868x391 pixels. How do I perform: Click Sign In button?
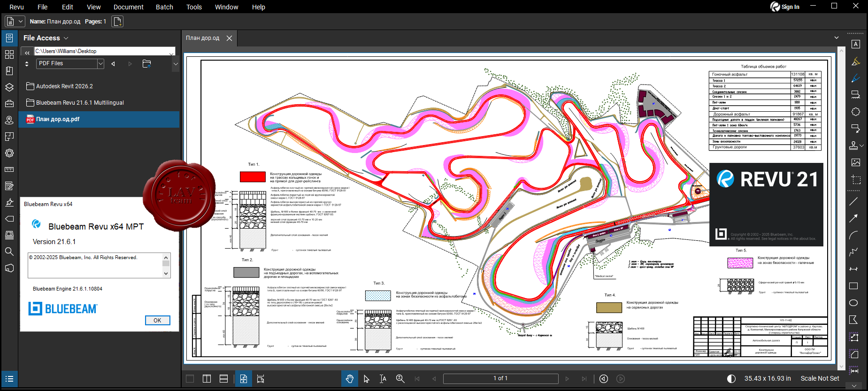pos(785,7)
